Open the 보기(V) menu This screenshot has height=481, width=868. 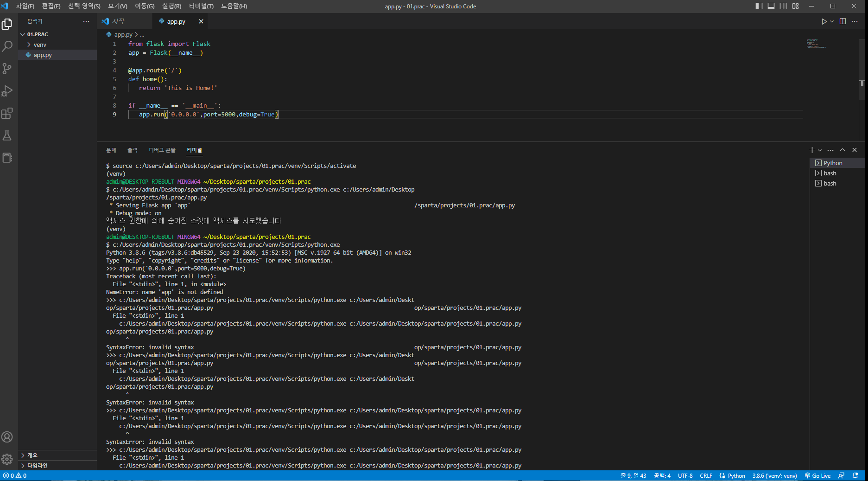click(x=118, y=6)
